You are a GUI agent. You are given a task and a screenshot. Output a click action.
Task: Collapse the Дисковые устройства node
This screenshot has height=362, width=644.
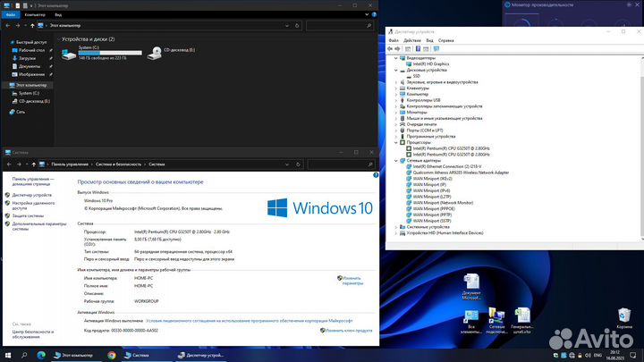(396, 71)
